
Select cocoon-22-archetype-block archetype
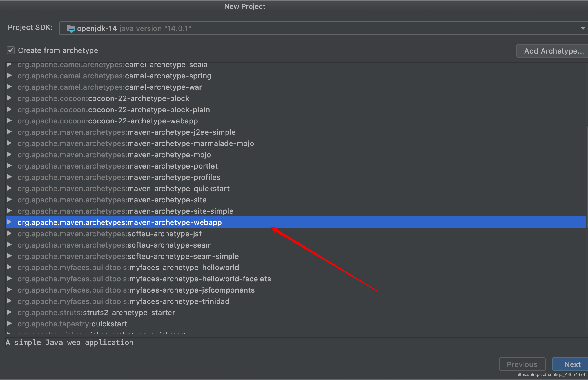(x=103, y=98)
